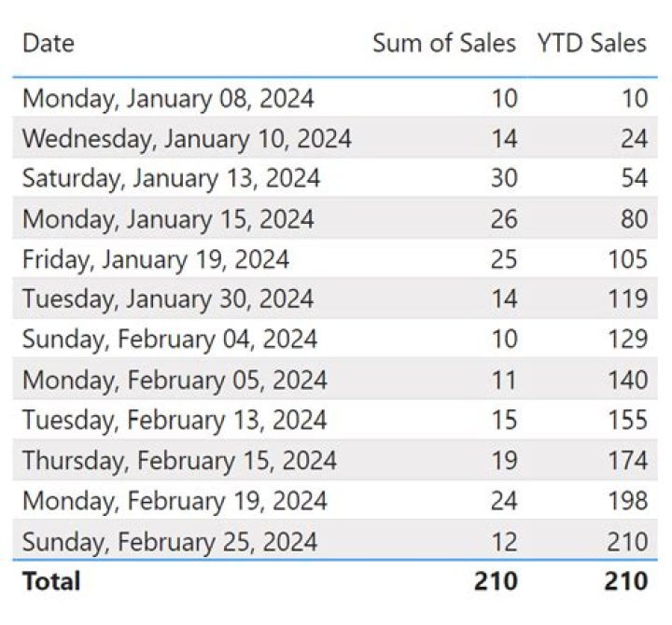This screenshot has width=672, height=625.
Task: Select the Monday, February 05, 2024 date cell
Action: [175, 380]
